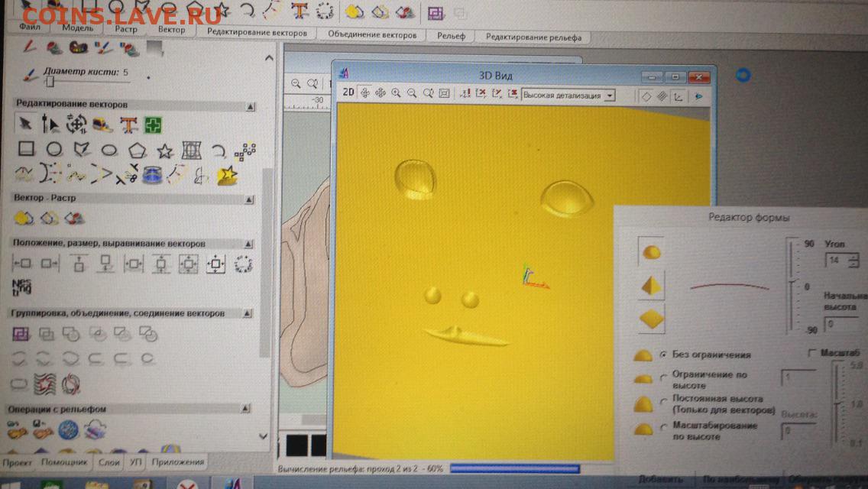Image resolution: width=868 pixels, height=489 pixels.
Task: Collapse the 'Положение, размер, выравнивание векторов' section
Action: pos(248,244)
